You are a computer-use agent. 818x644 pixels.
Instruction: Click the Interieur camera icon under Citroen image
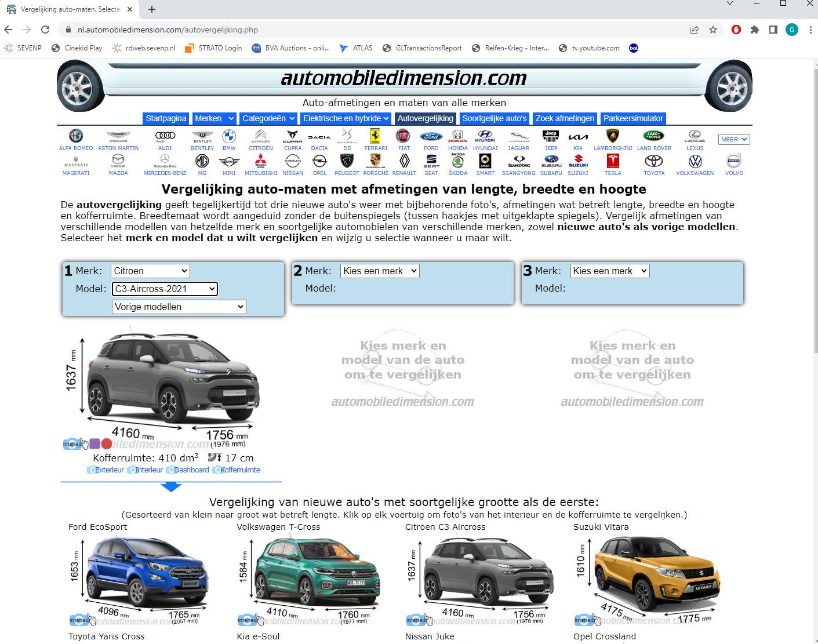point(73,444)
